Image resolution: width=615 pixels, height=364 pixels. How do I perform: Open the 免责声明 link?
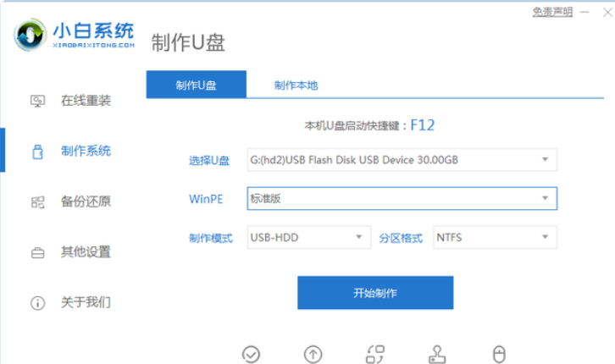(551, 12)
